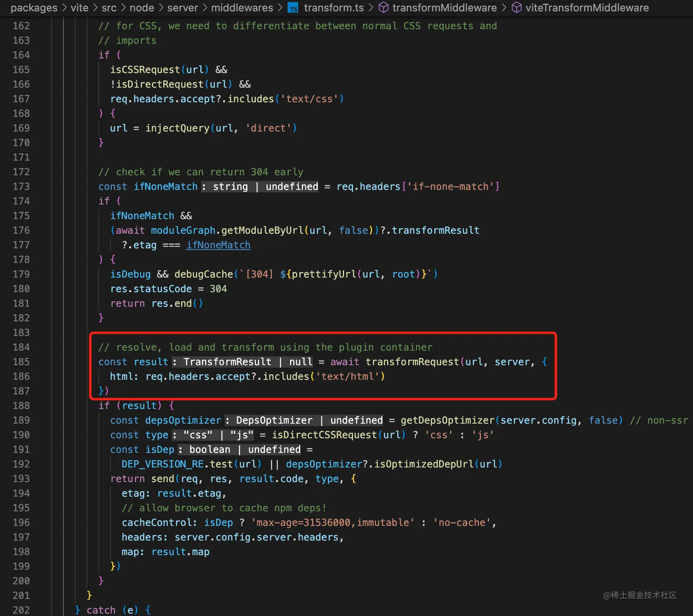Viewport: 693px width, 616px height.
Task: Follow the underlined ifNoneMatch reference
Action: pyautogui.click(x=218, y=245)
